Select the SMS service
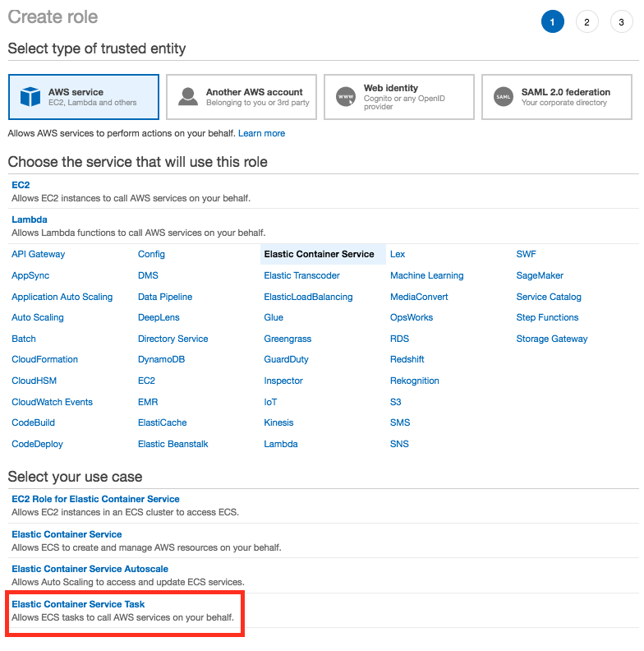Image resolution: width=644 pixels, height=651 pixels. point(400,422)
